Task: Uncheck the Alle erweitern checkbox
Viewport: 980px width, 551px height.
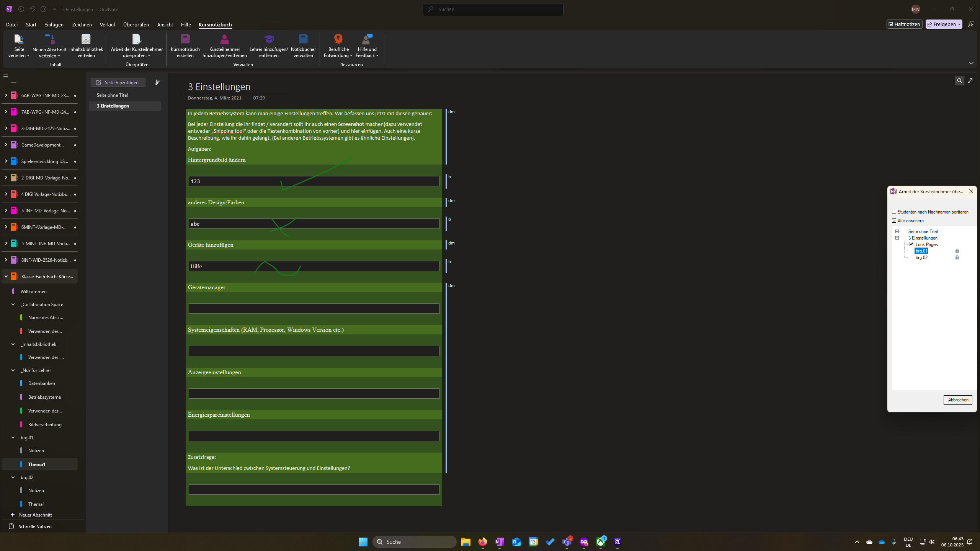Action: 894,221
